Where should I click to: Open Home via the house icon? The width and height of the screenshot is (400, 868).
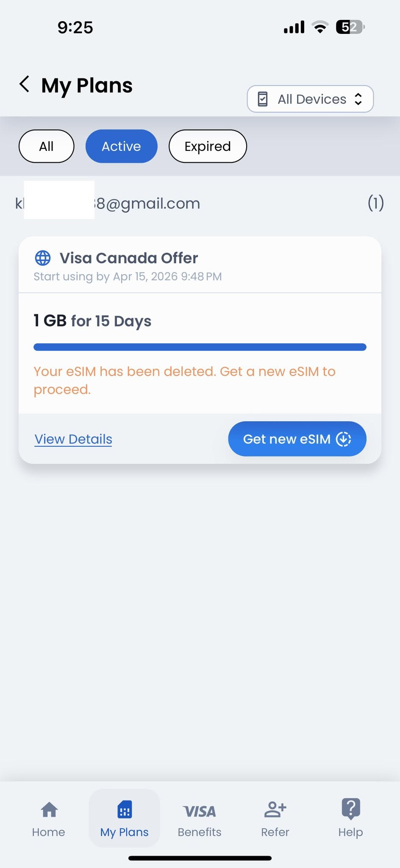[49, 810]
